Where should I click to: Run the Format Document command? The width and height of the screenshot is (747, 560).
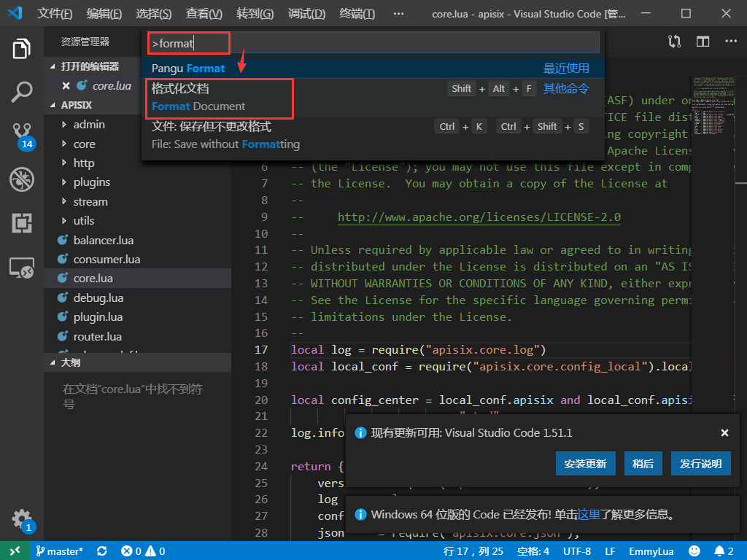(373, 98)
